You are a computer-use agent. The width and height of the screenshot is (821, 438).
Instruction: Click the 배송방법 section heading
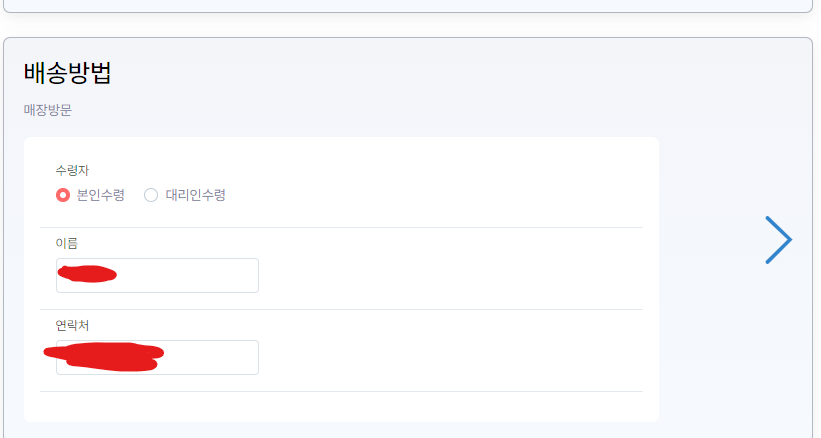68,73
